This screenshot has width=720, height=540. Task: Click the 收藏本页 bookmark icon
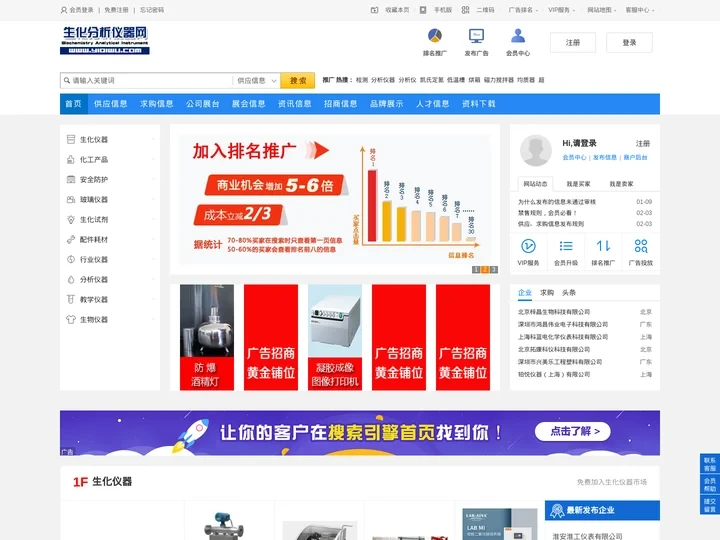374,10
